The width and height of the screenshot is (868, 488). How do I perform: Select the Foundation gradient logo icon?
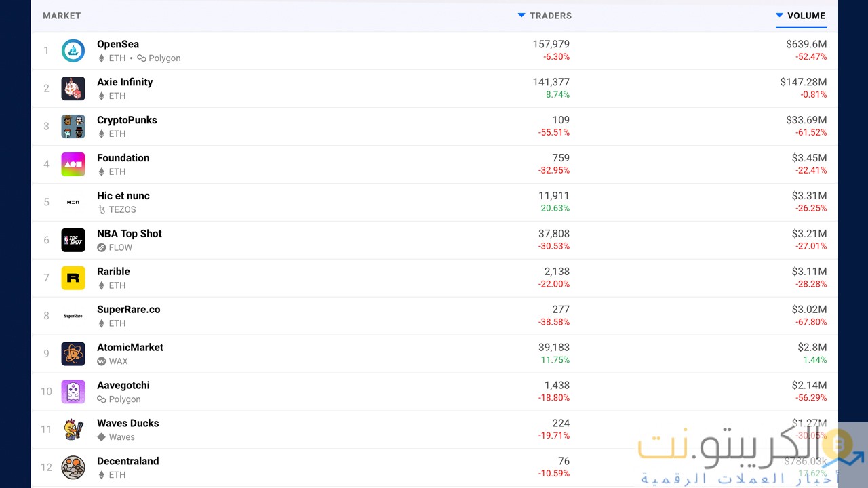coord(73,165)
